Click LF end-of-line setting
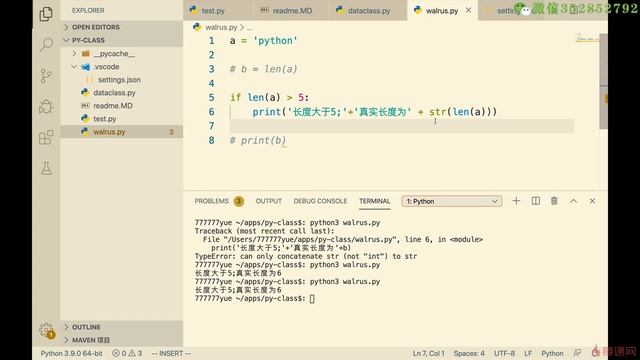Viewport: 640px width, 360px height. pyautogui.click(x=528, y=353)
